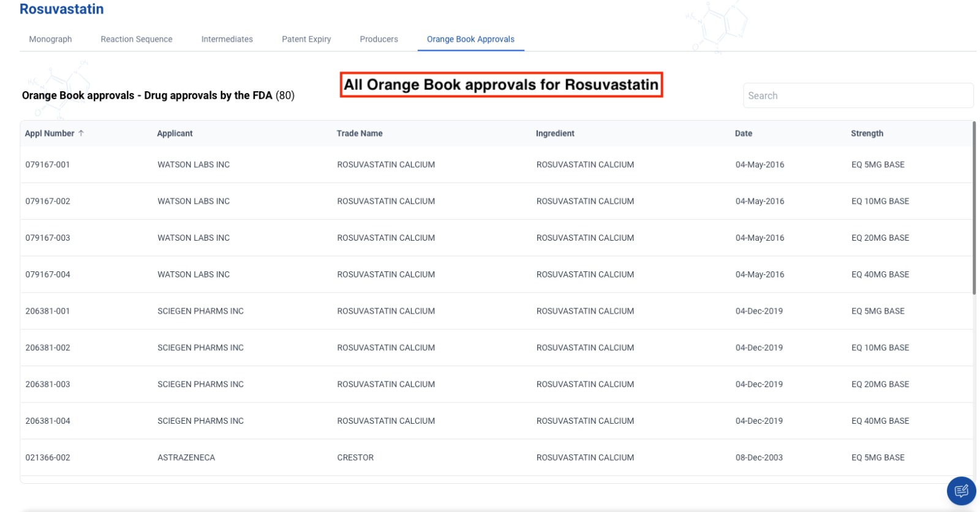Go to the Patent Expiry tab
This screenshot has height=512, width=980.
(306, 39)
